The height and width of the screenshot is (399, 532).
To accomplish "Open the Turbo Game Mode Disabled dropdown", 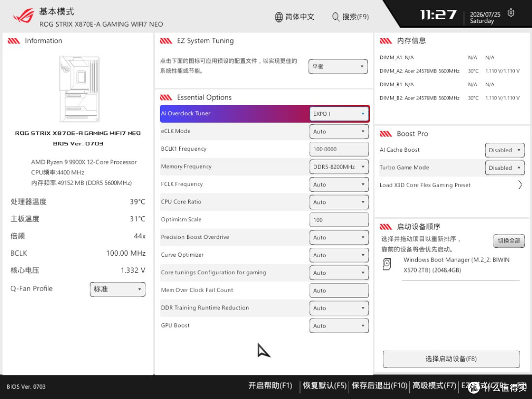I will 505,167.
